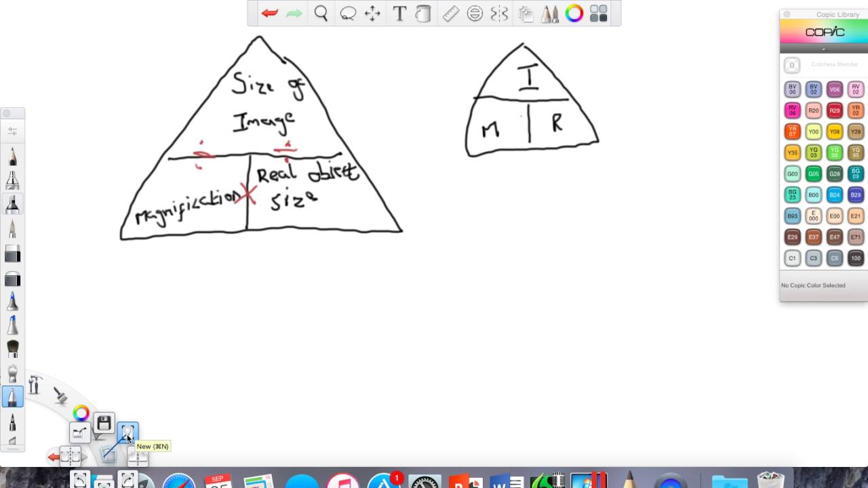868x488 pixels.
Task: Open the App Store in the Dock
Action: [384, 481]
